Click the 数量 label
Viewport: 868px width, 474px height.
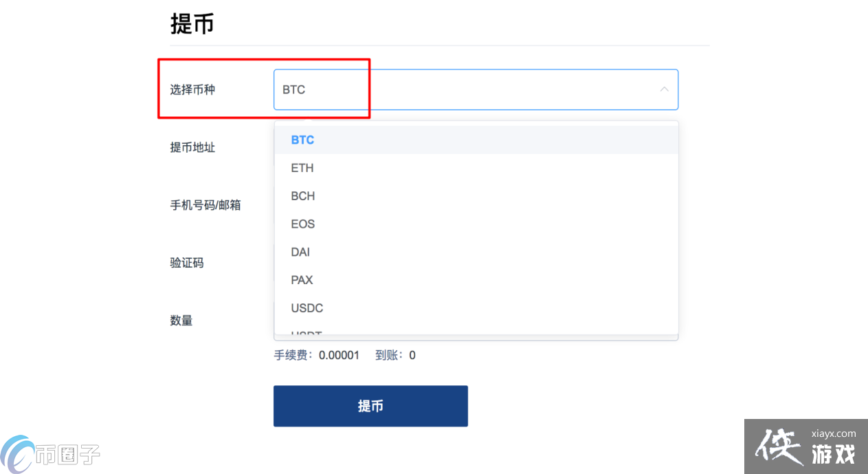coord(181,320)
